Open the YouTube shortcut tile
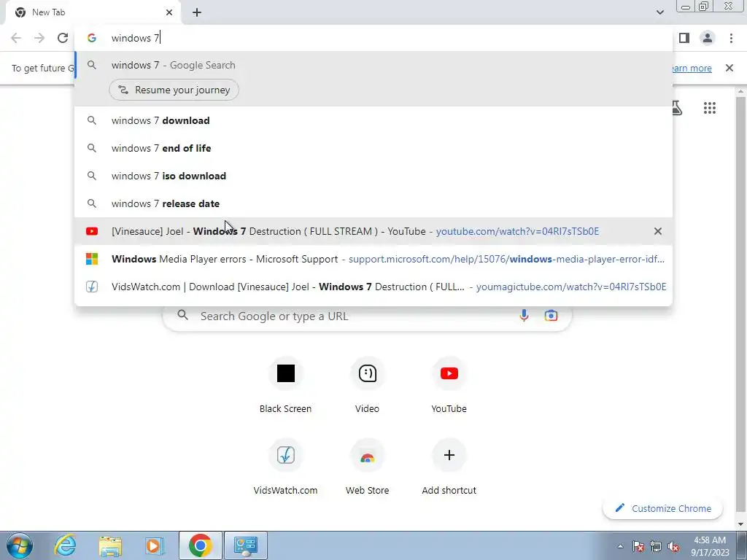The image size is (747, 560). 449,386
